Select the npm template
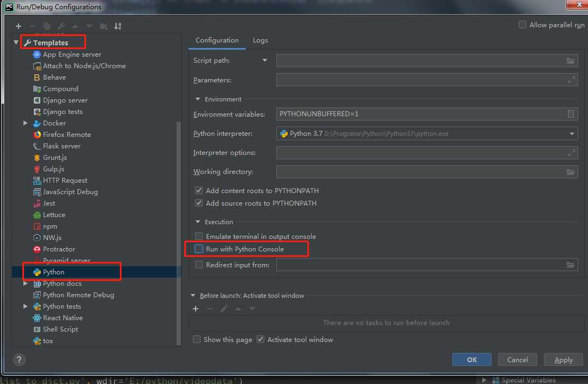This screenshot has height=384, width=588. [x=45, y=226]
